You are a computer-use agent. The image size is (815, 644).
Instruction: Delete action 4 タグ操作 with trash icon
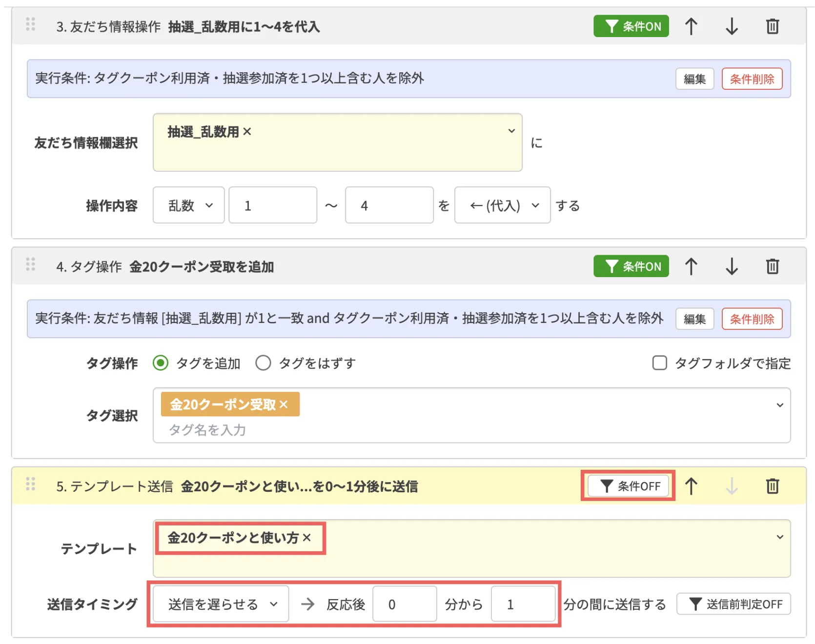tap(773, 266)
